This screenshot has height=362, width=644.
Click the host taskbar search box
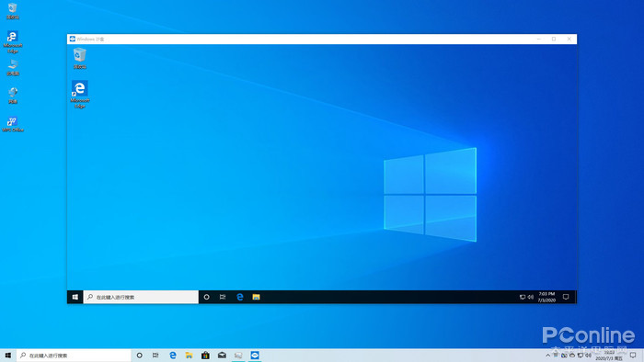tap(74, 356)
